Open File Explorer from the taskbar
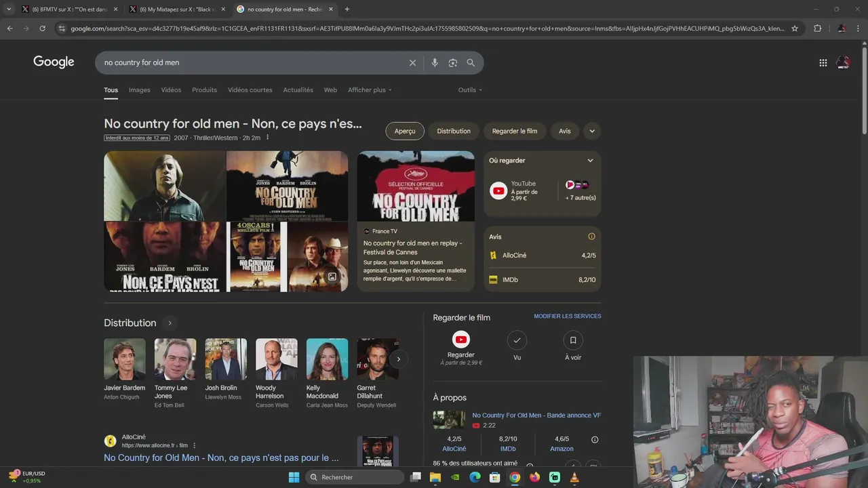Screen dimensions: 868x488 tap(435, 477)
